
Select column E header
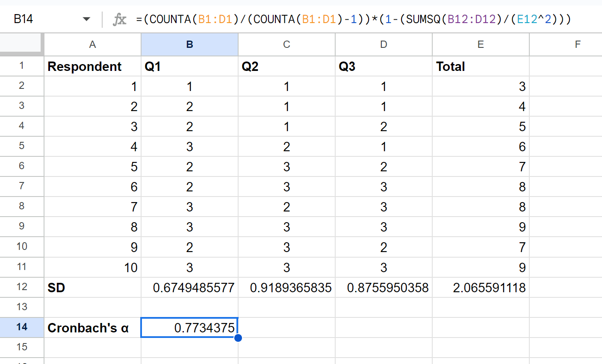point(481,44)
